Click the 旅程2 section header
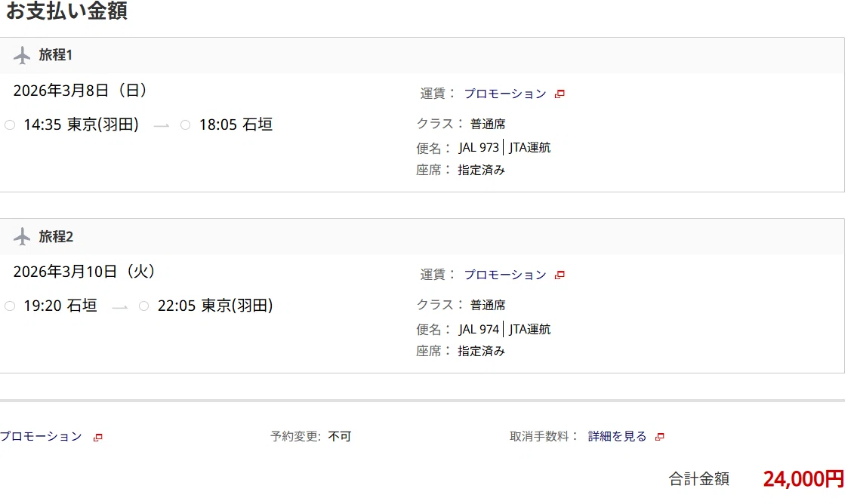Screen dimensions: 854x504 422,237
